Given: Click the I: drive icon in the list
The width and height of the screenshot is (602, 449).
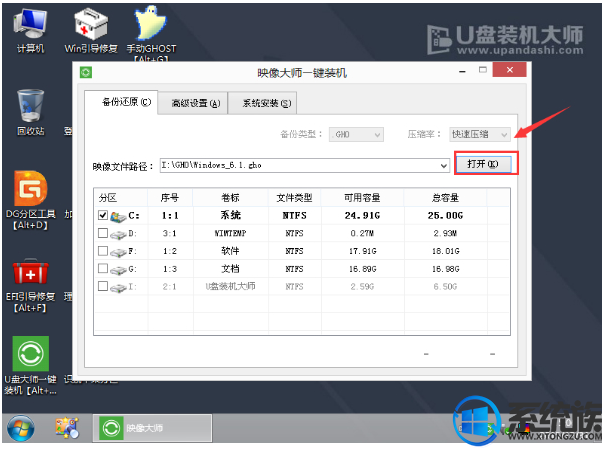Looking at the screenshot, I should (118, 288).
